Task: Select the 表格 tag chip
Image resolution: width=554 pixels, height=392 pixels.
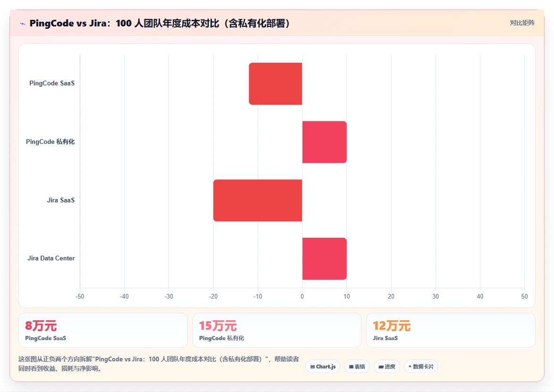Action: pyautogui.click(x=357, y=367)
